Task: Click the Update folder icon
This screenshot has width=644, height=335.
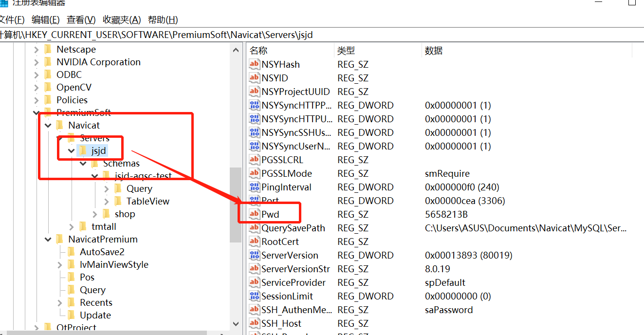Action: pyautogui.click(x=71, y=315)
